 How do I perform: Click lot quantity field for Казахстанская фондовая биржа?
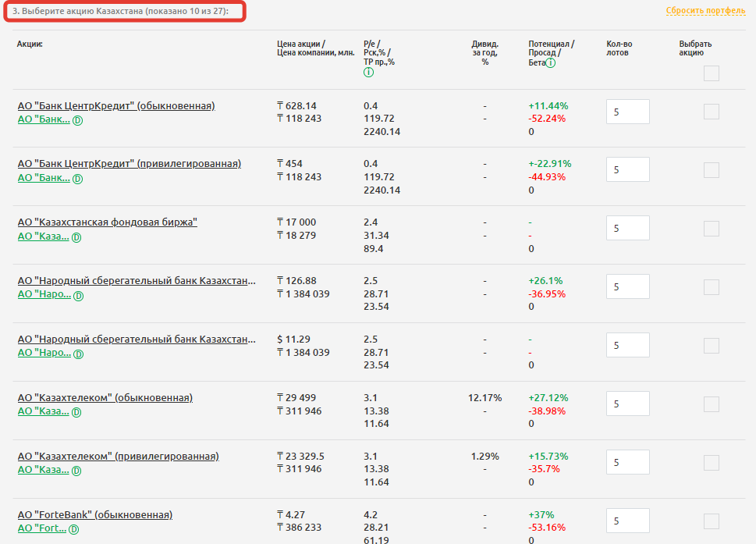[x=627, y=229]
